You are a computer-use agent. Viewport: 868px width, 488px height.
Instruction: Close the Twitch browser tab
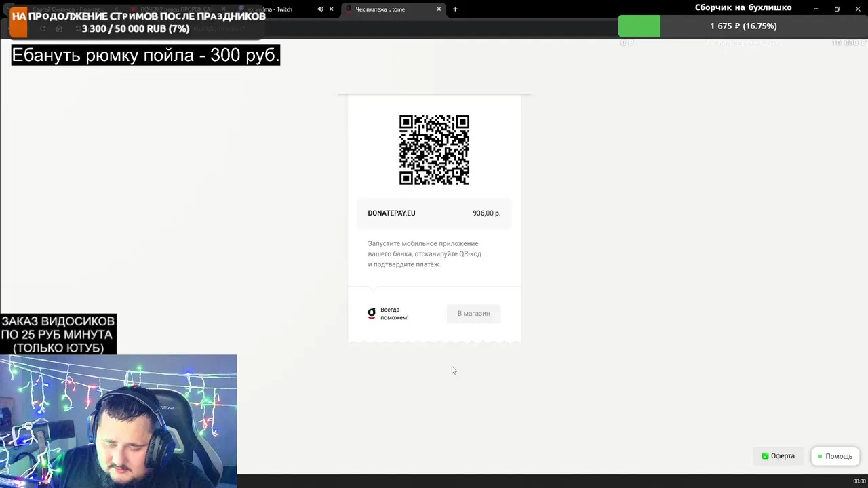(331, 9)
